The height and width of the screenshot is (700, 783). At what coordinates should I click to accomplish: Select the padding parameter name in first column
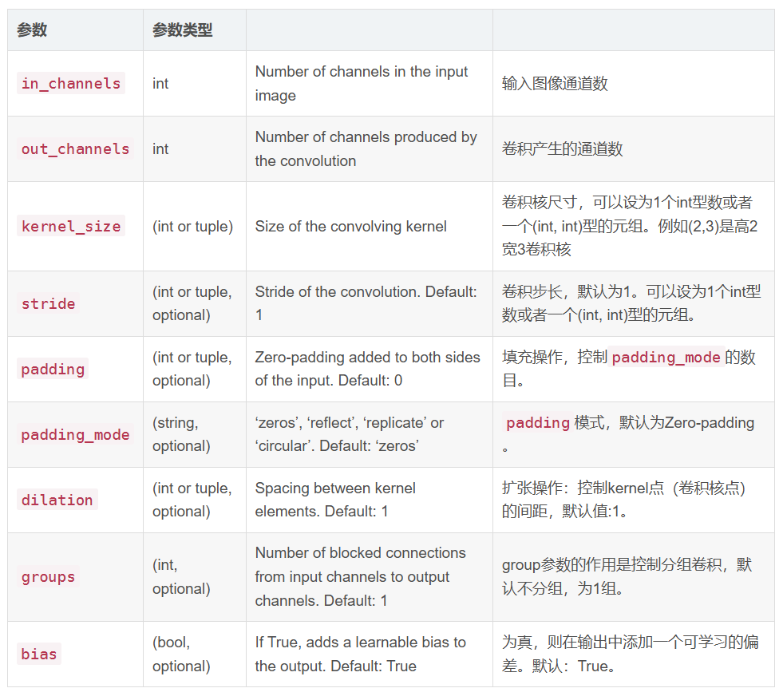(53, 369)
